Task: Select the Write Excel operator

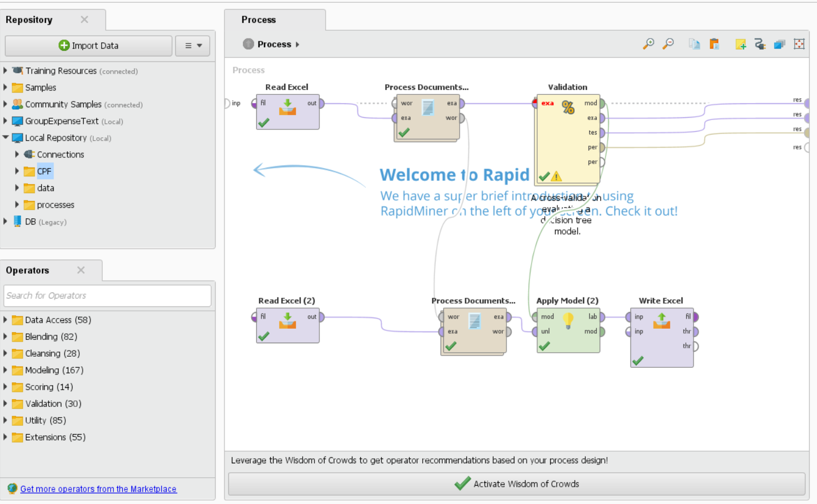Action: pos(662,338)
